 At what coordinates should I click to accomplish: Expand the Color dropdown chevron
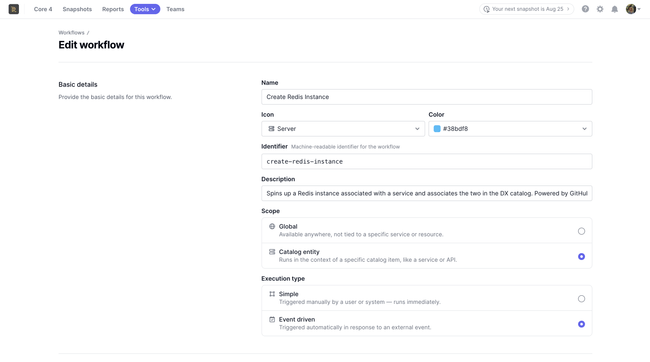click(584, 129)
